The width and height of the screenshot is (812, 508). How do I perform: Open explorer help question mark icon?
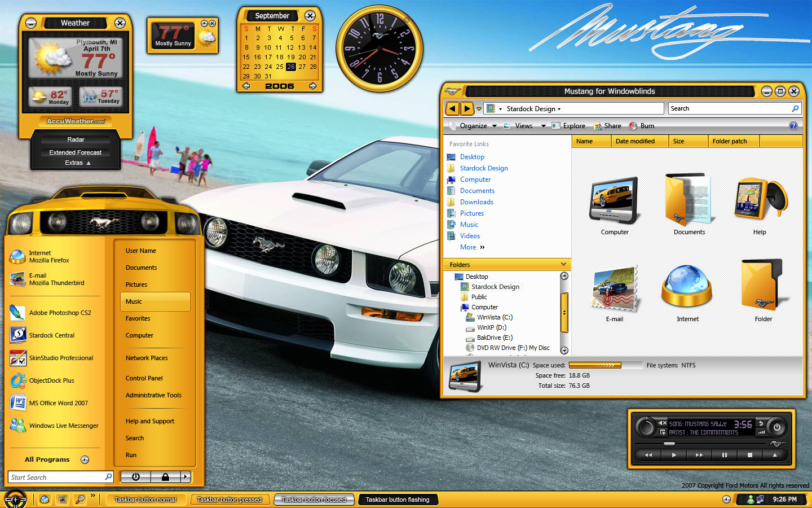click(x=793, y=126)
